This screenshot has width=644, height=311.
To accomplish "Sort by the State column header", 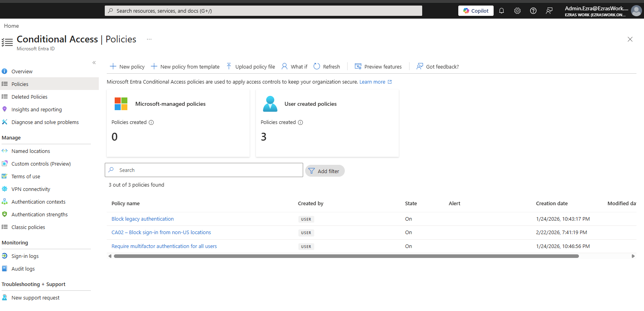I will tap(411, 203).
